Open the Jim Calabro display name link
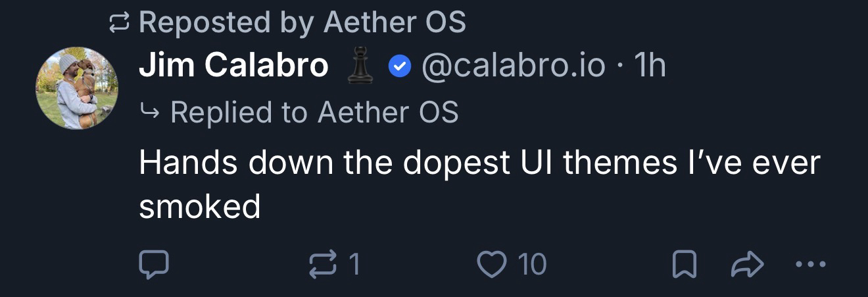Screen dimensions: 868x297 (x=233, y=65)
